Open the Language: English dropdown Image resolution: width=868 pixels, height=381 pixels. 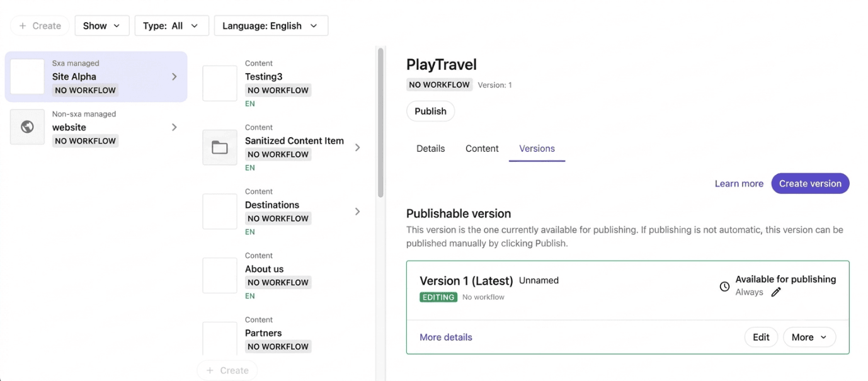click(271, 26)
